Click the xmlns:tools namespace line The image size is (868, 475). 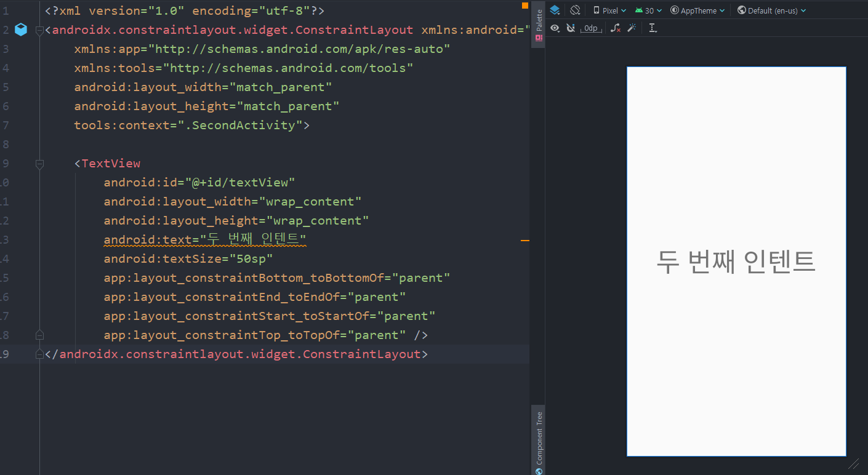pyautogui.click(x=244, y=68)
